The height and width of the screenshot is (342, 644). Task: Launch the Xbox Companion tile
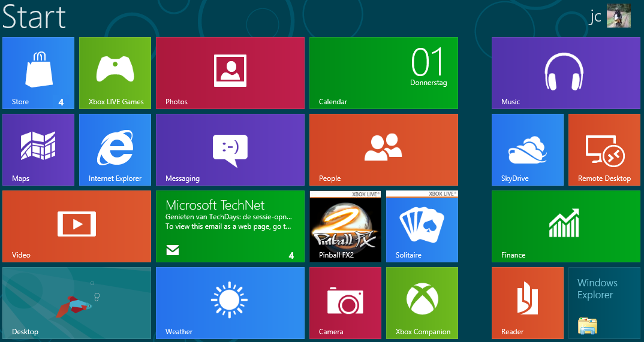click(422, 303)
